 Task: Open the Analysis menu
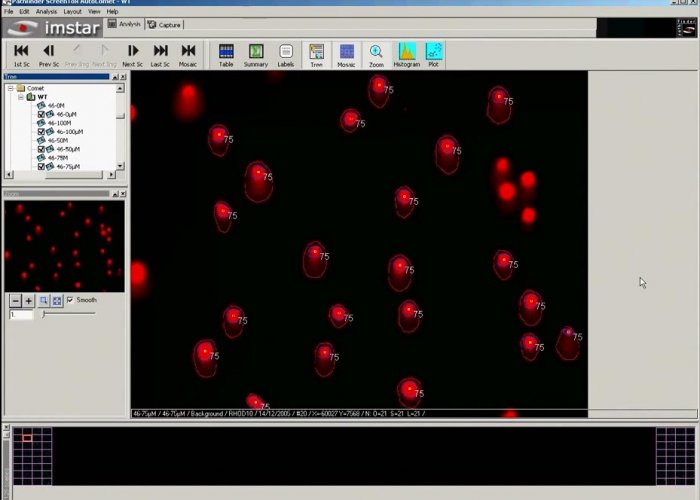(46, 12)
